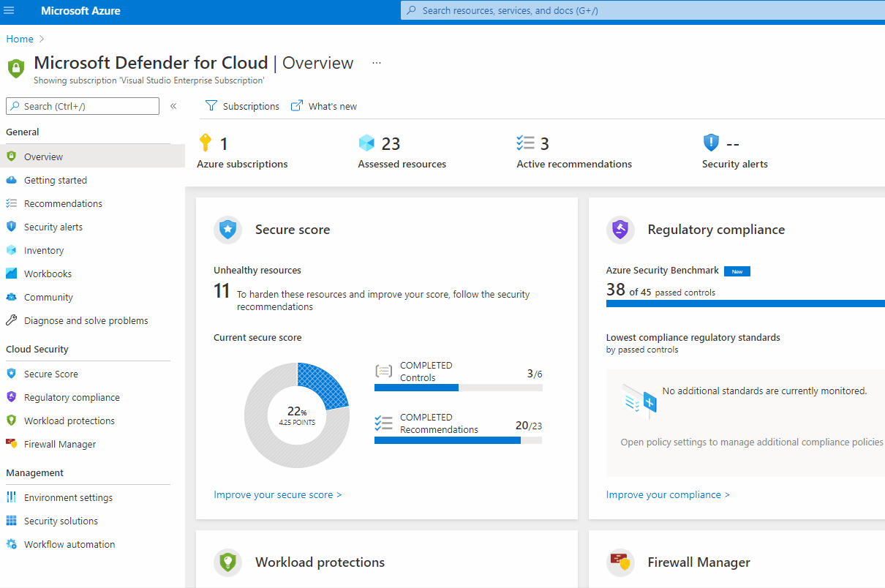This screenshot has height=588, width=885.
Task: Click the Community people icon
Action: [11, 297]
